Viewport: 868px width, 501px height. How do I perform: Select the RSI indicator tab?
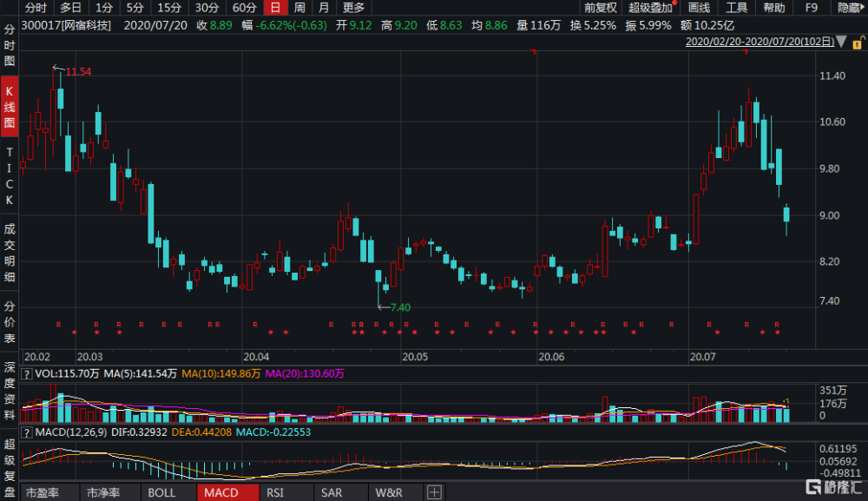(x=275, y=493)
